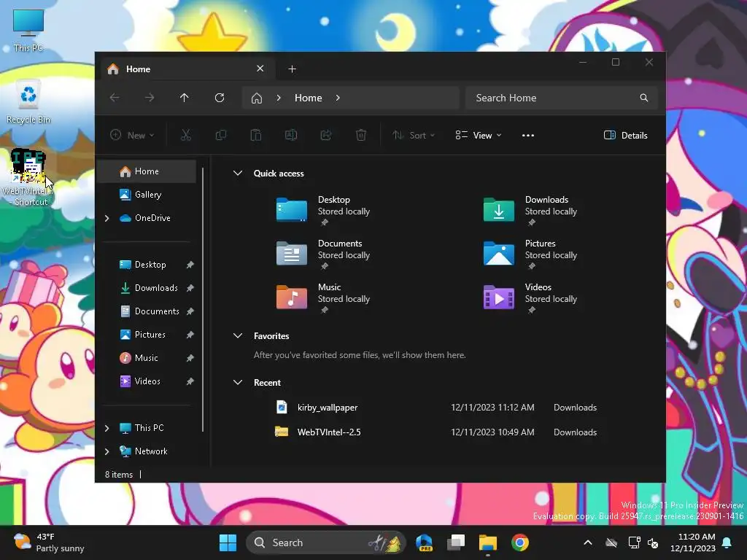The image size is (747, 560).
Task: Open Task View from taskbar
Action: point(456,542)
